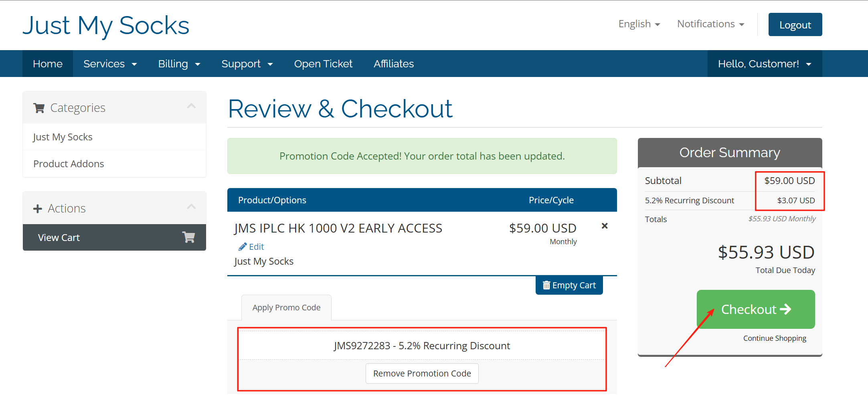The height and width of the screenshot is (419, 868).
Task: Open the English language dropdown
Action: pos(639,24)
